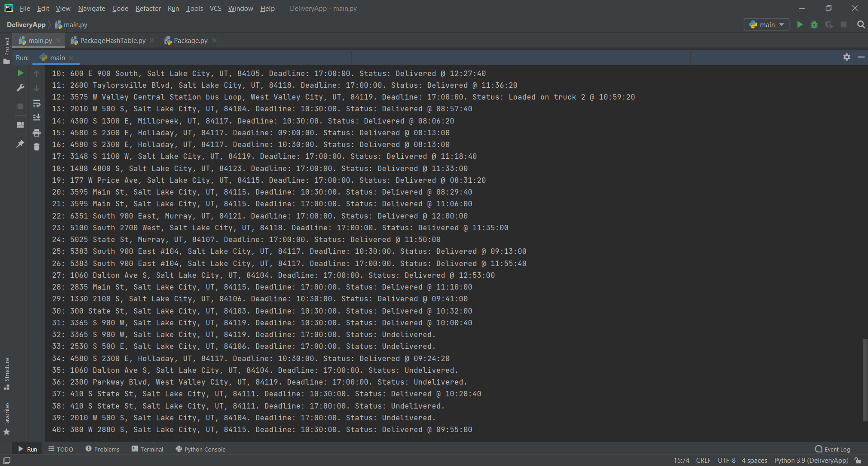Open the Python Console tool window
868x466 pixels.
tap(200, 449)
